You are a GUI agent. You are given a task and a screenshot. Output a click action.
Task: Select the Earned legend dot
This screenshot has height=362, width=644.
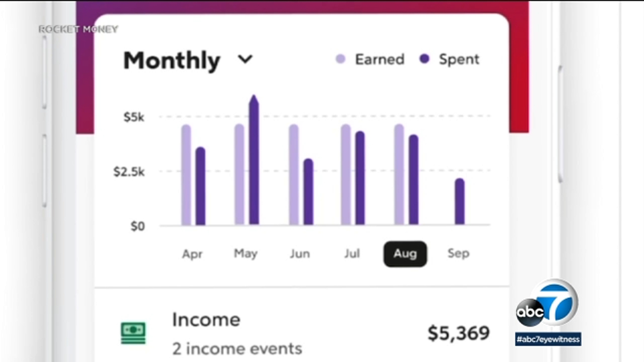[341, 59]
